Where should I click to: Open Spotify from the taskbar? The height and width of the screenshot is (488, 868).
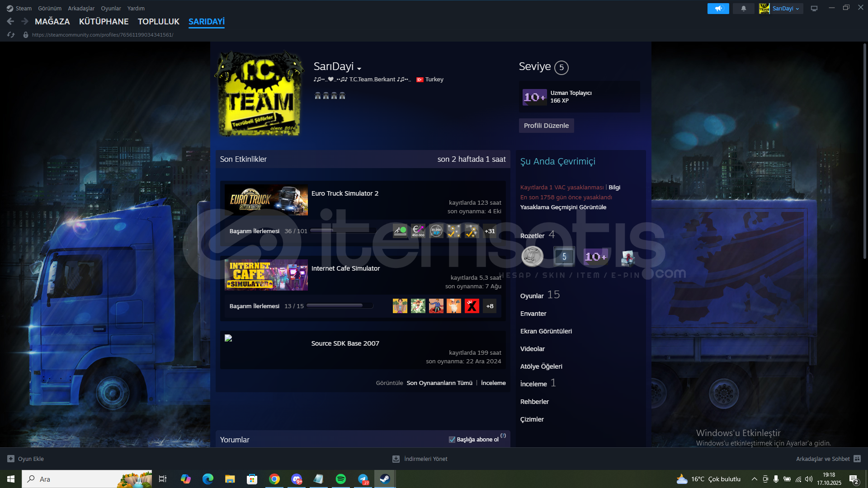(341, 479)
